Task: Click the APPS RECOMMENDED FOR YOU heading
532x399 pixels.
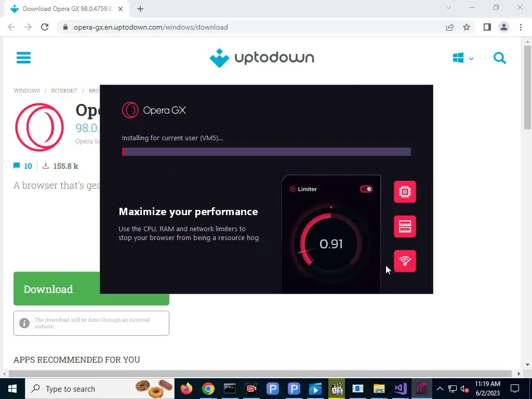Action: 77,360
